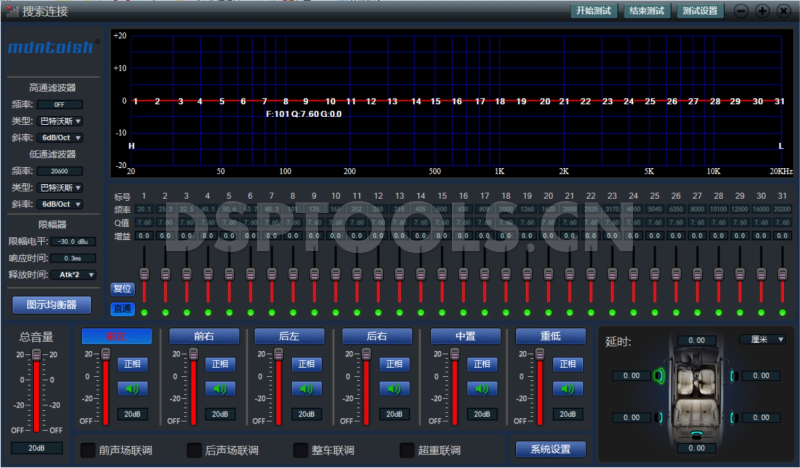Click 总音量 20dB value field

click(x=37, y=448)
